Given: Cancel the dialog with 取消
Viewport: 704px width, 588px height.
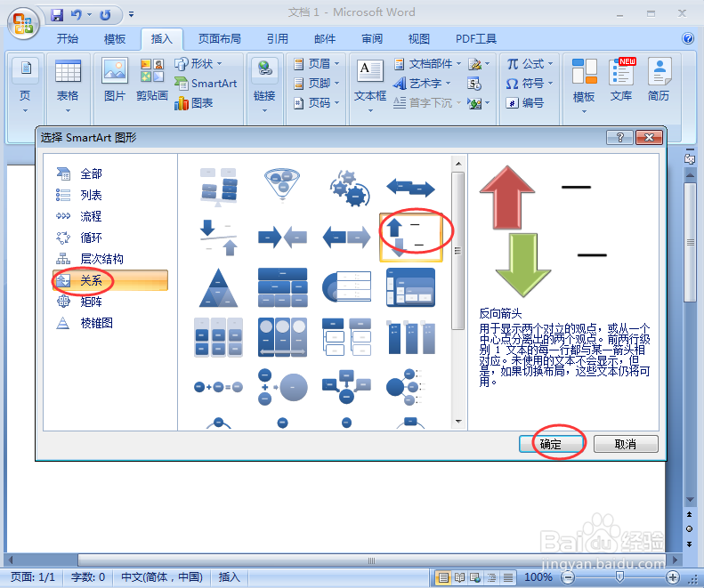Looking at the screenshot, I should (626, 444).
